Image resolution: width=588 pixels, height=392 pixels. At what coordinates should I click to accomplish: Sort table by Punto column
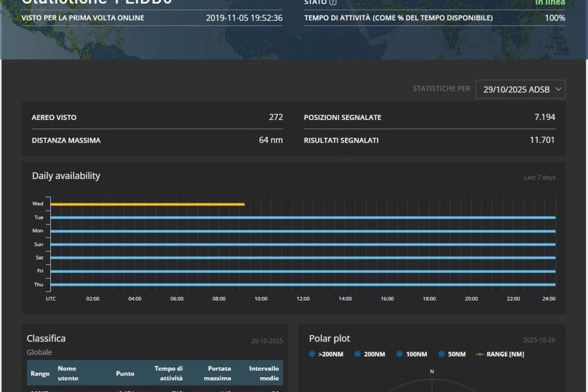pyautogui.click(x=125, y=374)
